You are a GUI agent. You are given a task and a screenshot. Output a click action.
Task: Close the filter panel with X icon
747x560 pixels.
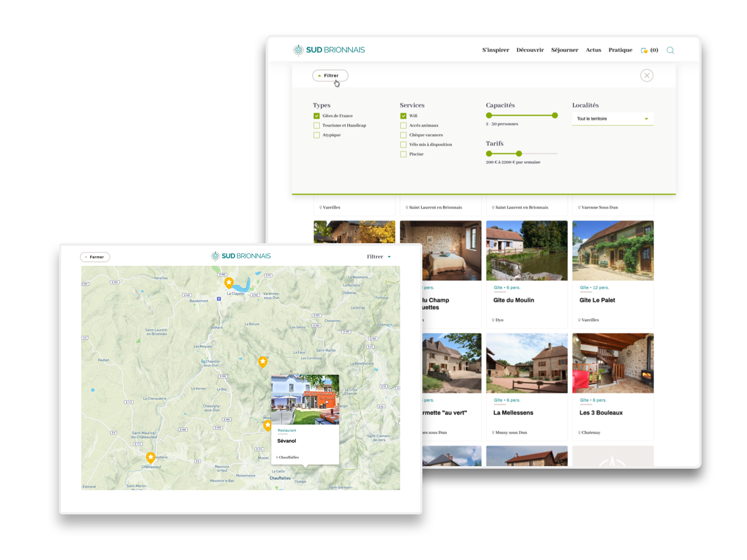tap(646, 76)
